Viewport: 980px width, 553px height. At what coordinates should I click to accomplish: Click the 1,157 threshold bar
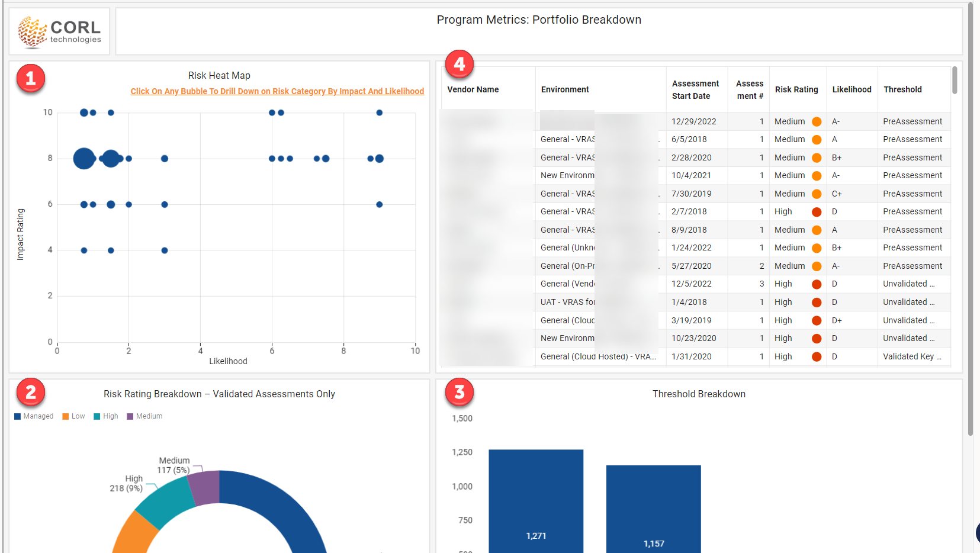(654, 509)
